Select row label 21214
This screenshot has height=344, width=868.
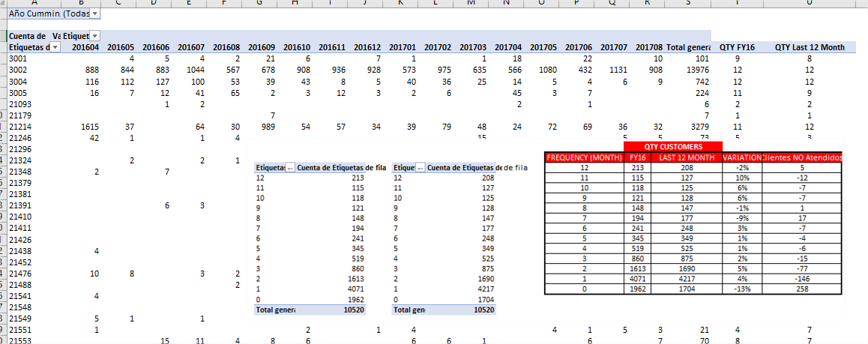[20, 127]
